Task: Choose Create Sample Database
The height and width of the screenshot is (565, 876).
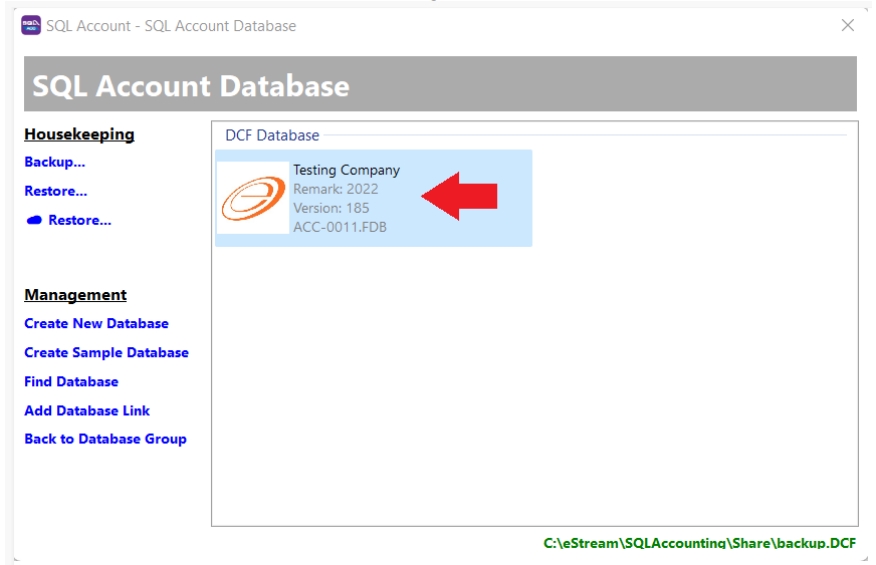Action: [x=106, y=353]
